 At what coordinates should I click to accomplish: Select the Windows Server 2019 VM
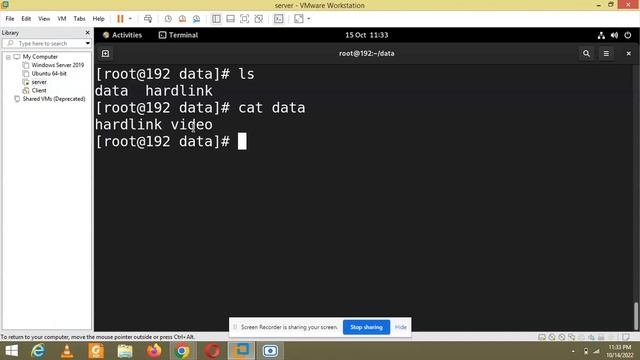tap(58, 65)
